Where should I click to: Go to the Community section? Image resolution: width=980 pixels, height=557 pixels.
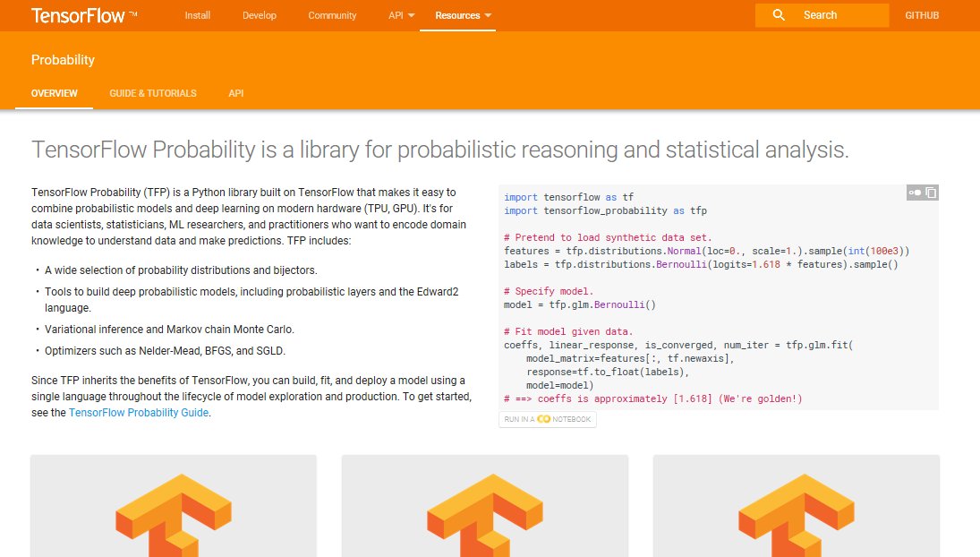[332, 15]
